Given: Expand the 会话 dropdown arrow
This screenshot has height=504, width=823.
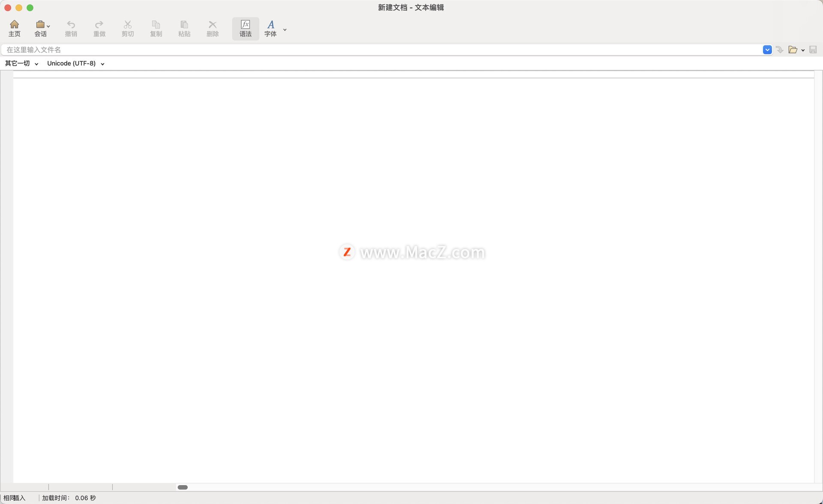Looking at the screenshot, I should tap(48, 26).
